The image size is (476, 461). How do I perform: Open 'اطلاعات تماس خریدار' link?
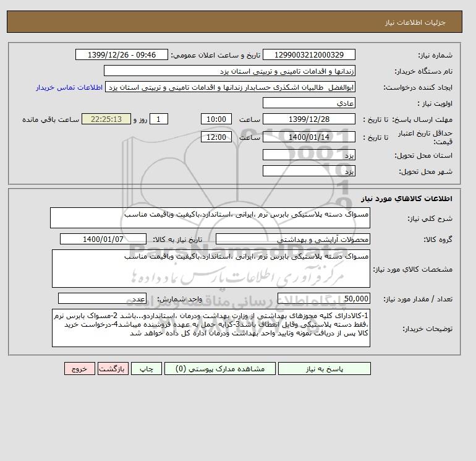pos(69,87)
